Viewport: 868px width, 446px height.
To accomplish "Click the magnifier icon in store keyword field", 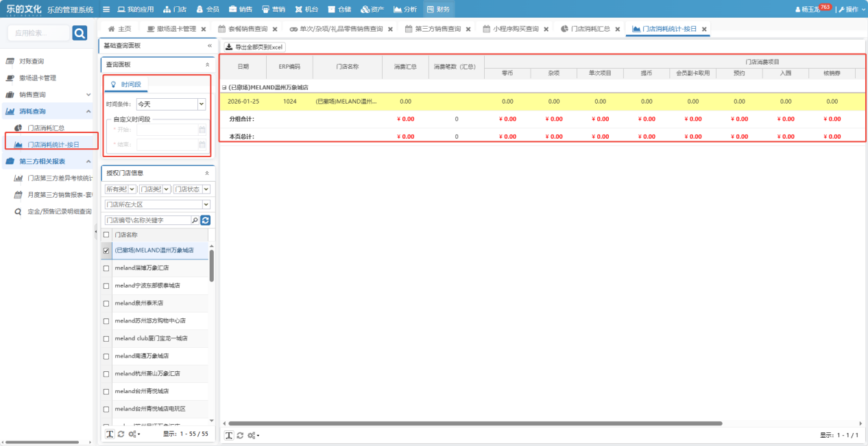I will (195, 220).
